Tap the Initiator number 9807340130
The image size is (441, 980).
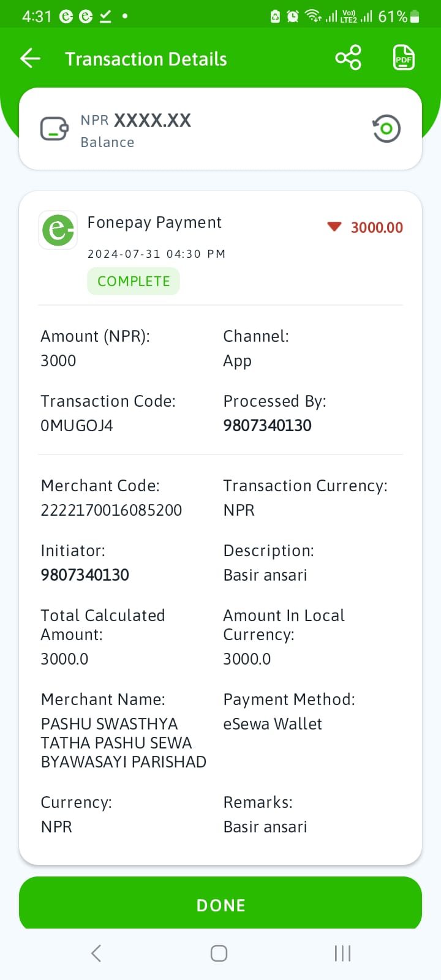85,575
